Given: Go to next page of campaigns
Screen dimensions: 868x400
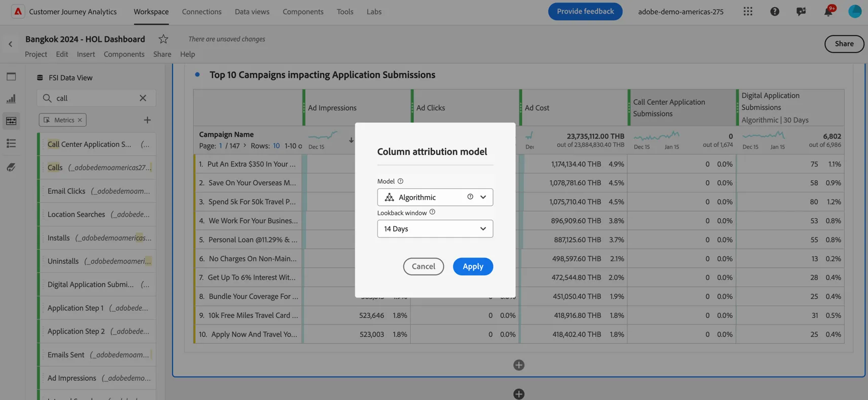Looking at the screenshot, I should (x=245, y=145).
